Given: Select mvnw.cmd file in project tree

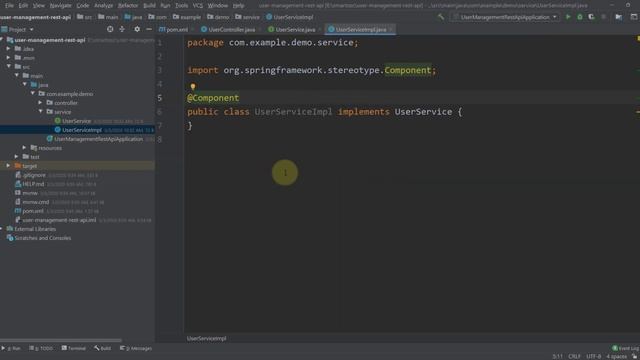Looking at the screenshot, I should pos(36,202).
